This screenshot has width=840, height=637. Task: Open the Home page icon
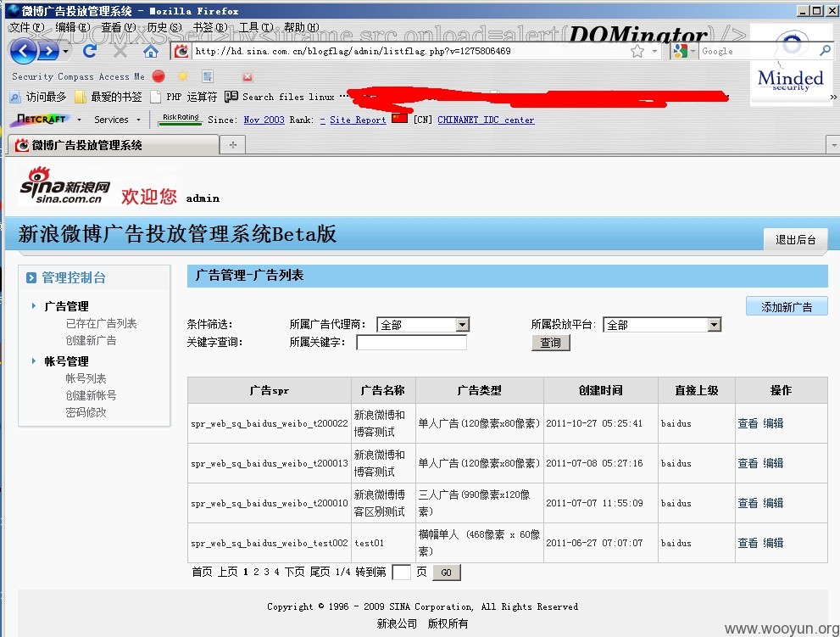151,52
